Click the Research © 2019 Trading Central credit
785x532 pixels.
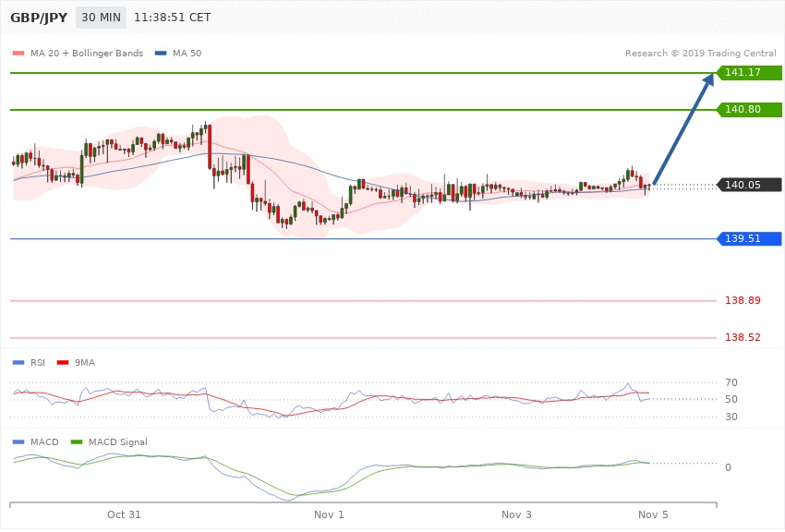coord(700,53)
